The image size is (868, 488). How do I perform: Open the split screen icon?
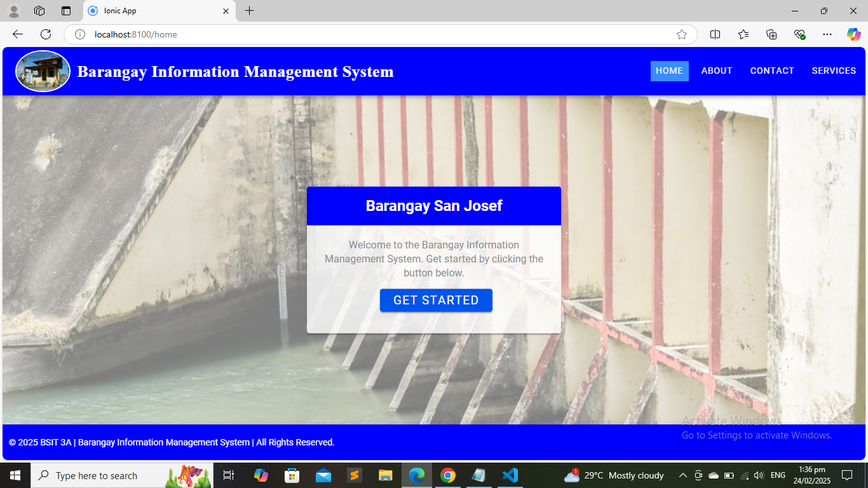pyautogui.click(x=715, y=34)
